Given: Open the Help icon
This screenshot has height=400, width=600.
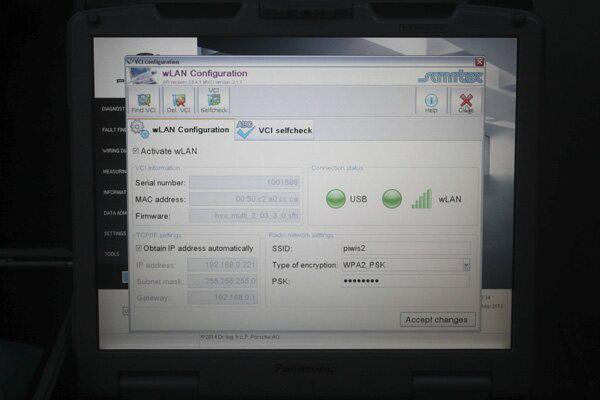Looking at the screenshot, I should click(431, 103).
